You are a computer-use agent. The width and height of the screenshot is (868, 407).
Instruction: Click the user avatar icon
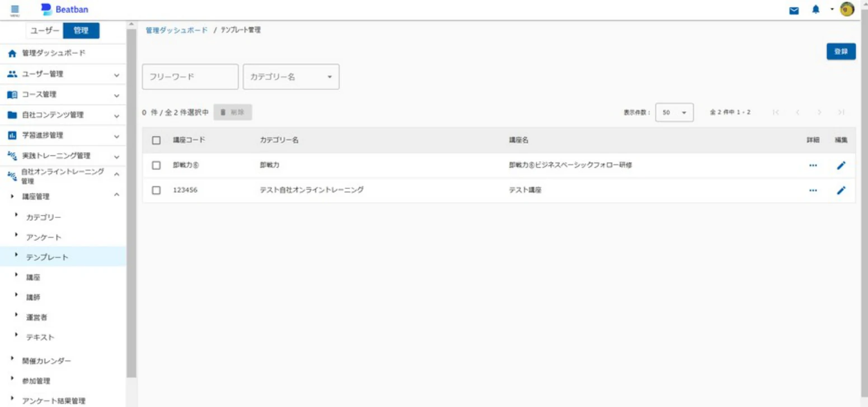click(847, 10)
